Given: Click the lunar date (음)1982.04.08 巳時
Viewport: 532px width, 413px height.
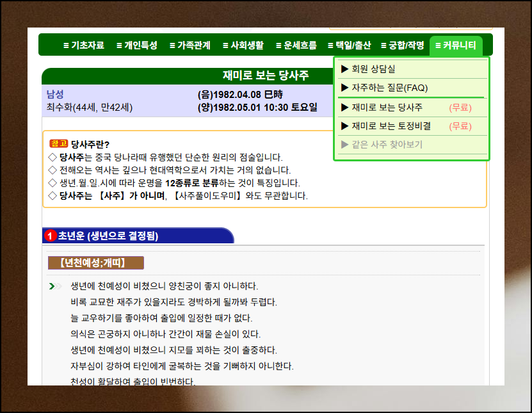Looking at the screenshot, I should pyautogui.click(x=240, y=94).
